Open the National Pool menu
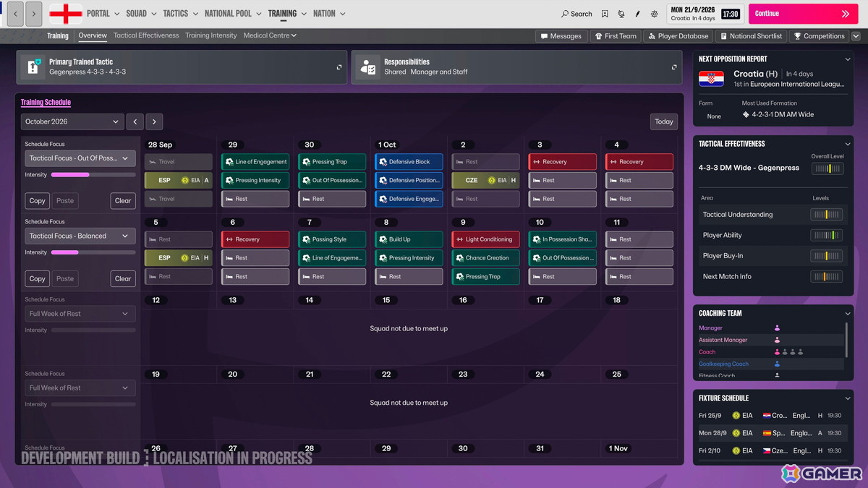The height and width of the screenshot is (488, 868). (233, 14)
